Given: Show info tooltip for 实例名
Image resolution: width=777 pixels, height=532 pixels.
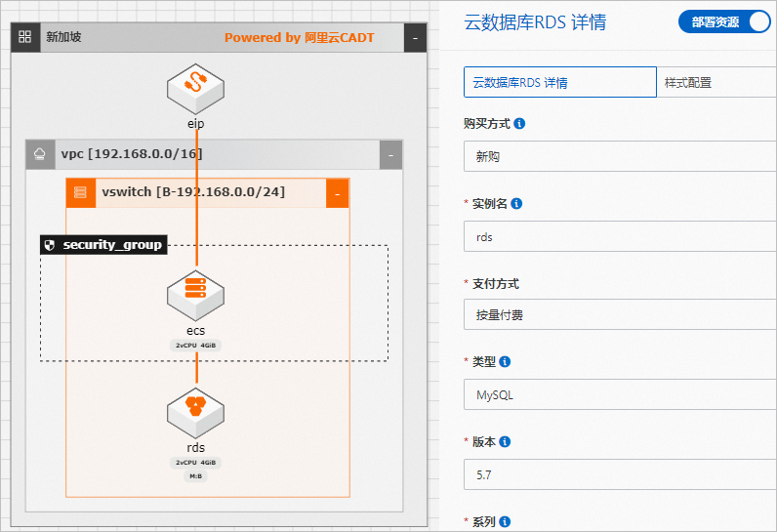Looking at the screenshot, I should pyautogui.click(x=516, y=204).
